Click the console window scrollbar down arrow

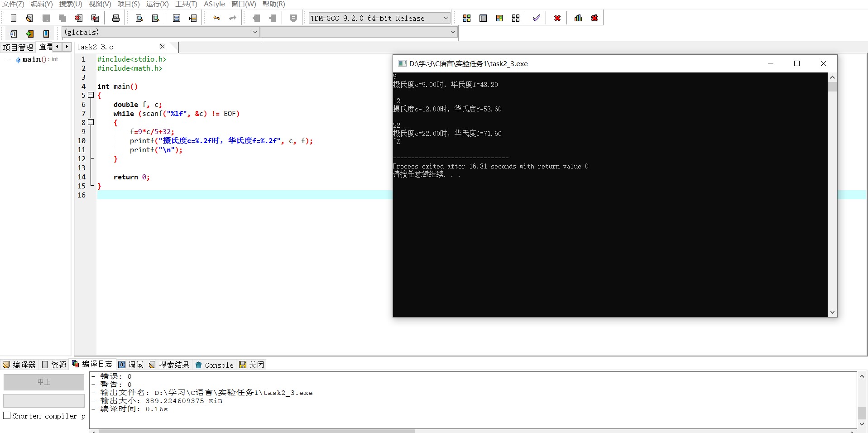click(832, 312)
